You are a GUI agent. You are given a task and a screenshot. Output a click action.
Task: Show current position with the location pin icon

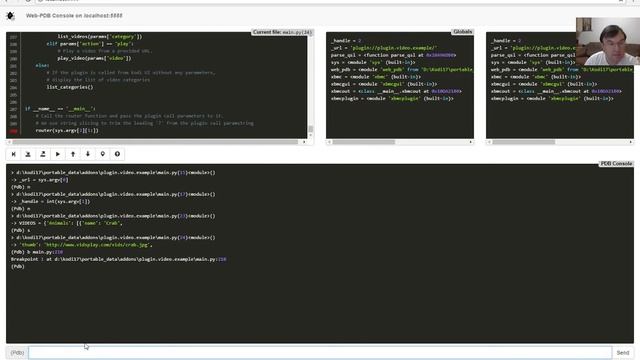click(102, 154)
